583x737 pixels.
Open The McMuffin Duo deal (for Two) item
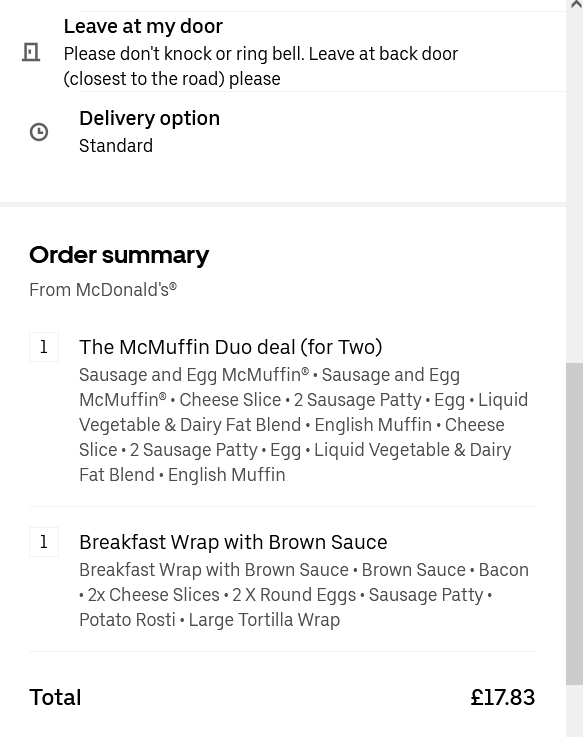tap(230, 347)
